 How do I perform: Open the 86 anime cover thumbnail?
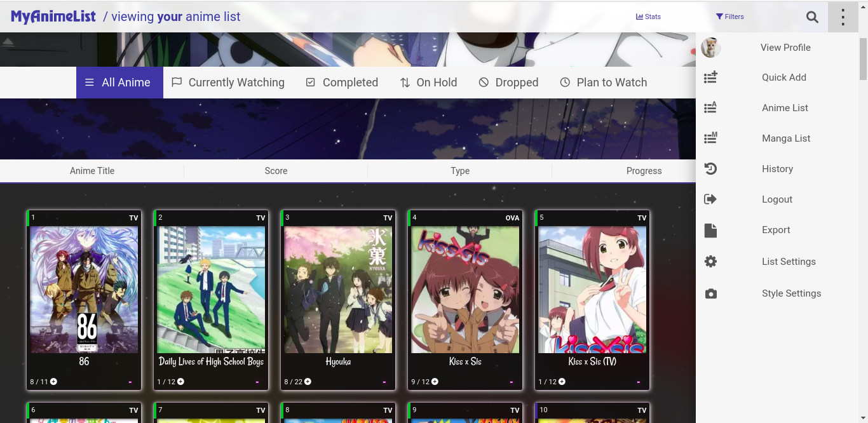click(x=84, y=290)
